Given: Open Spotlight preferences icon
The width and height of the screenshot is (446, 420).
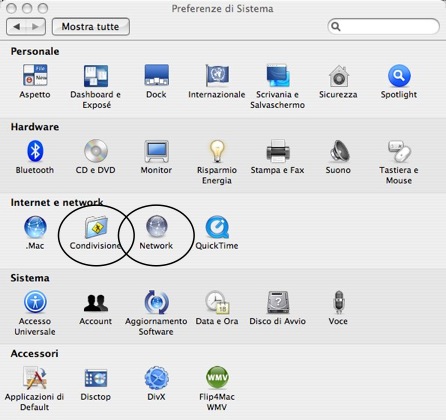Looking at the screenshot, I should tap(399, 75).
